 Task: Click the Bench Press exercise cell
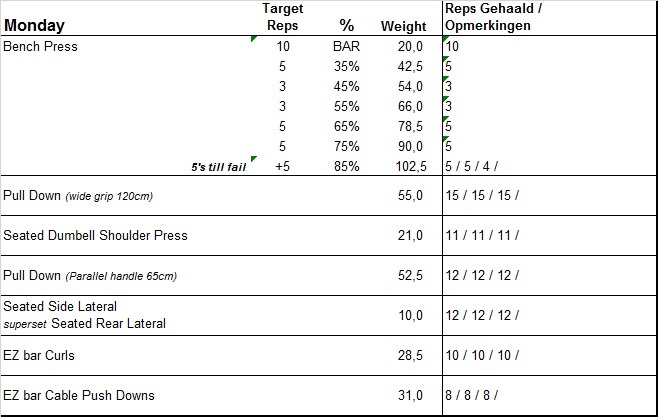pyautogui.click(x=41, y=47)
